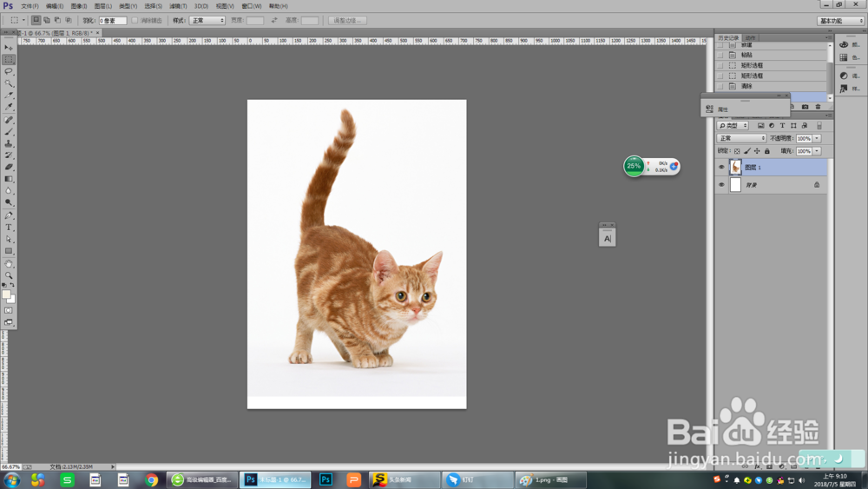Select the History Brush tool
This screenshot has width=868, height=489.
click(9, 155)
